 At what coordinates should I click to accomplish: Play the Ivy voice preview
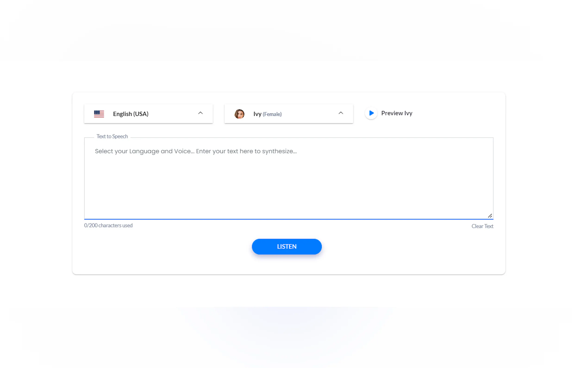[371, 113]
